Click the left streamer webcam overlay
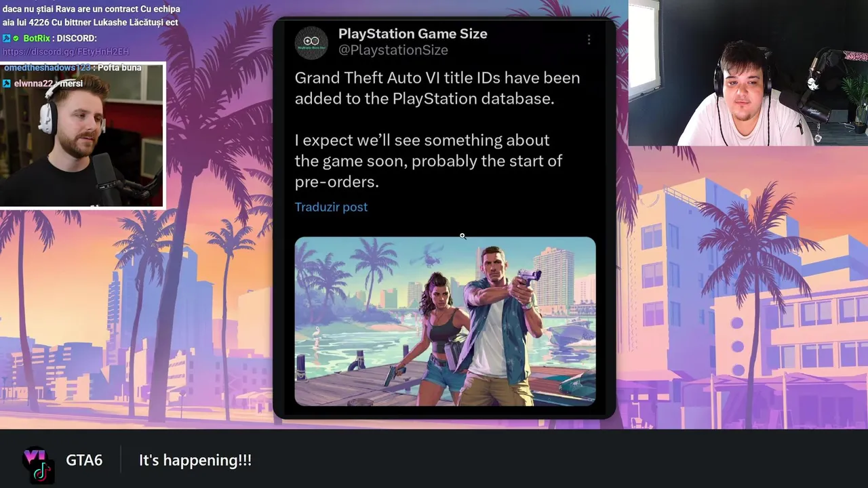 point(82,136)
